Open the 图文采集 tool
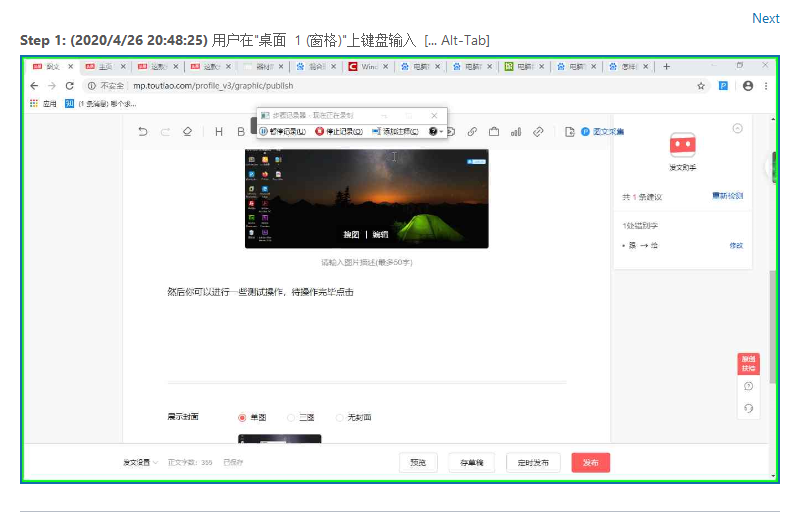 click(602, 132)
